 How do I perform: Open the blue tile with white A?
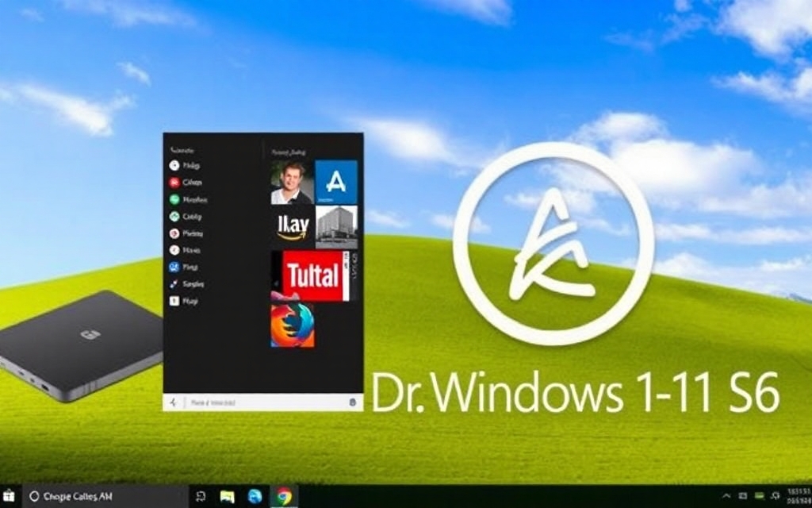pyautogui.click(x=336, y=182)
